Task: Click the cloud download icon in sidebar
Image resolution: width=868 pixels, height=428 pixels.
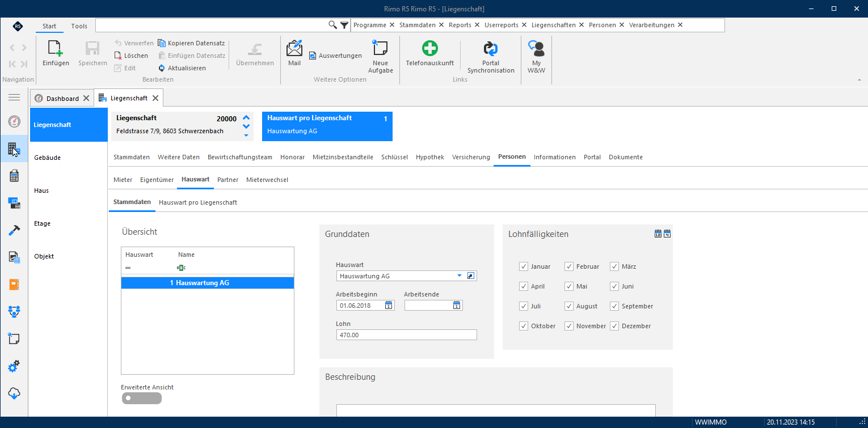Action: (14, 393)
